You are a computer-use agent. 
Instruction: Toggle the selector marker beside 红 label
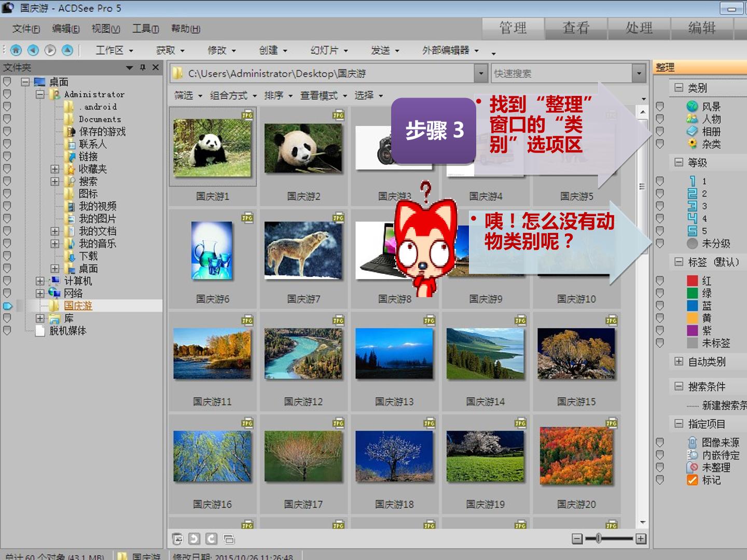pyautogui.click(x=660, y=281)
